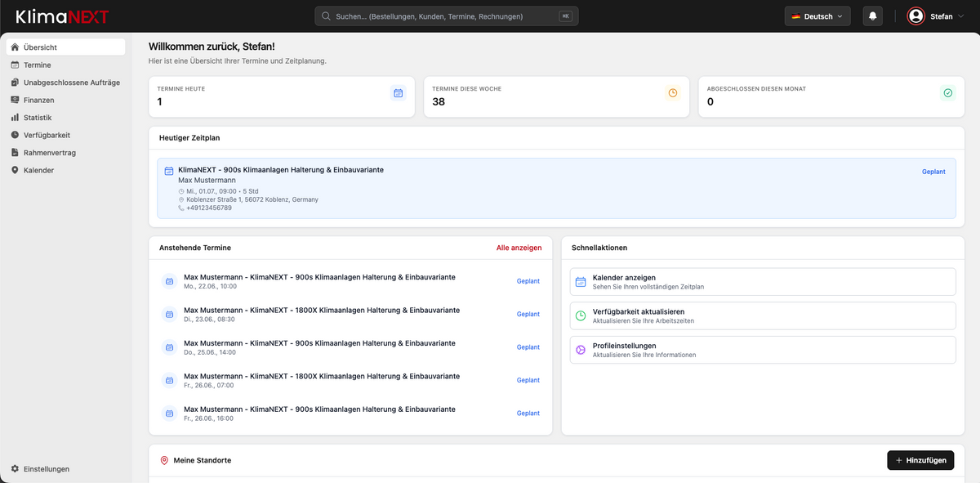This screenshot has height=483, width=980.
Task: Click the checkmark icon on Abgeschlossen Diesen Monat card
Action: (947, 93)
